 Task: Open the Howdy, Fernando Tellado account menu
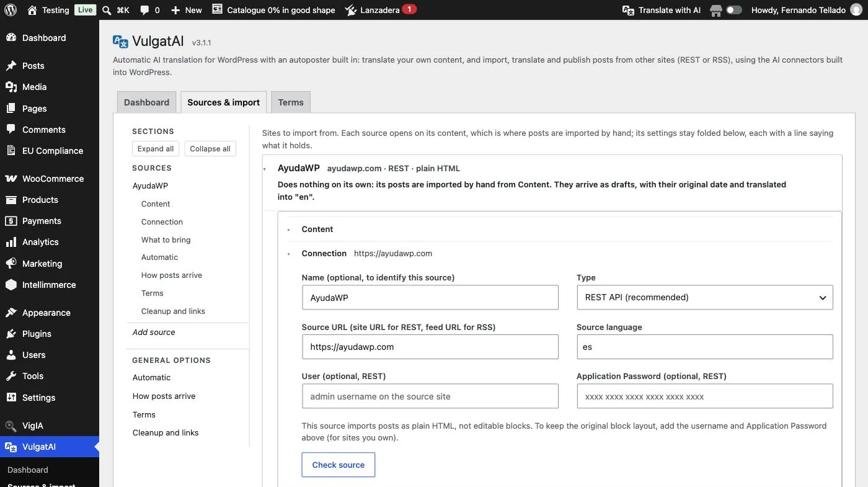click(x=806, y=10)
